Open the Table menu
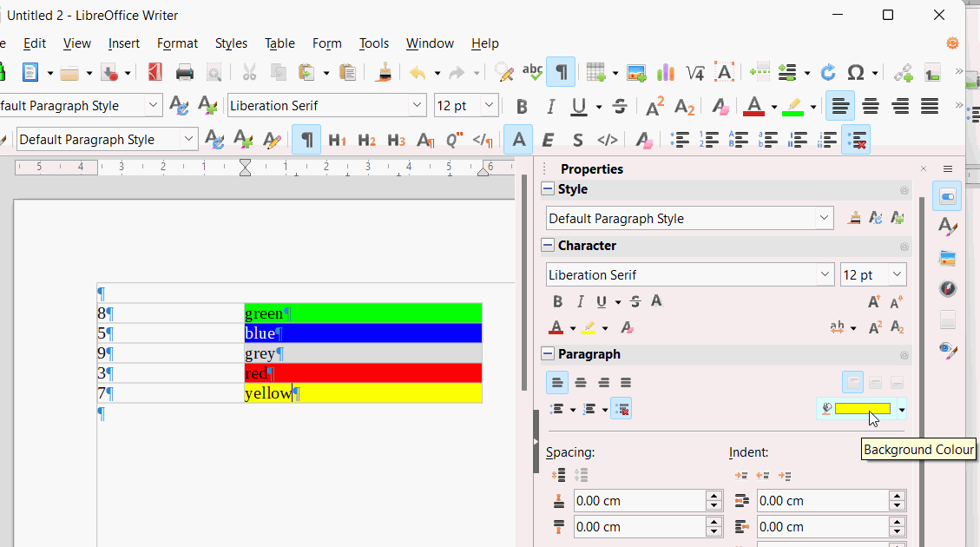This screenshot has height=547, width=980. (x=280, y=43)
